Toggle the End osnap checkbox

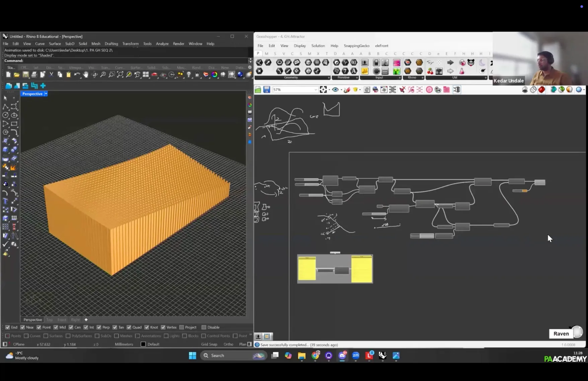(8, 327)
